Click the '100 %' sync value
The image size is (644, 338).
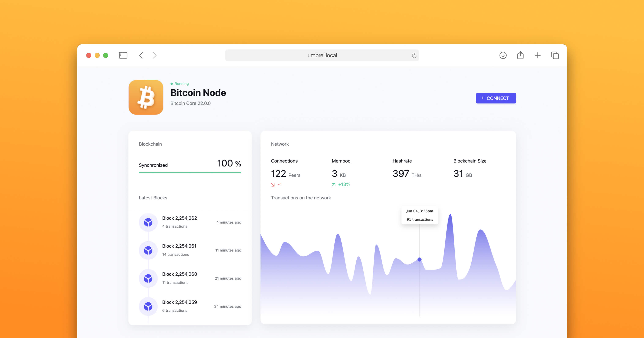[x=229, y=164]
